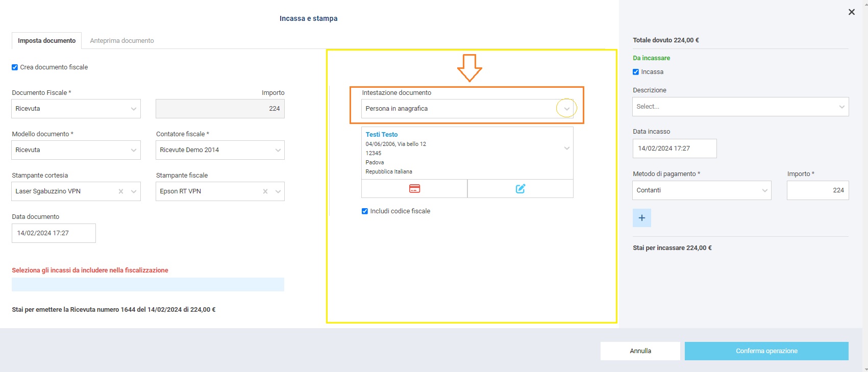This screenshot has width=868, height=372.
Task: Open the Intestazione documento dropdown arrow
Action: (x=566, y=109)
